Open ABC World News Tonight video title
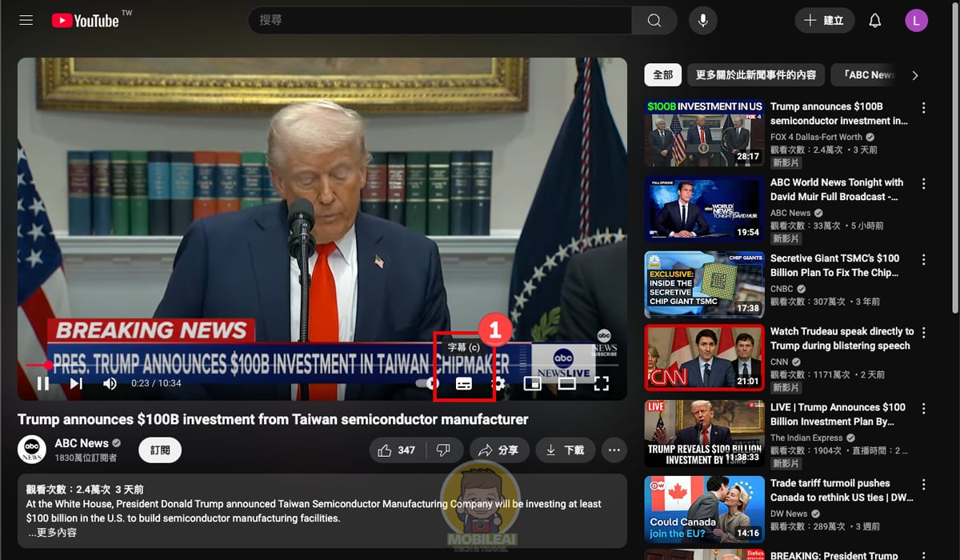The height and width of the screenshot is (560, 960). click(837, 190)
